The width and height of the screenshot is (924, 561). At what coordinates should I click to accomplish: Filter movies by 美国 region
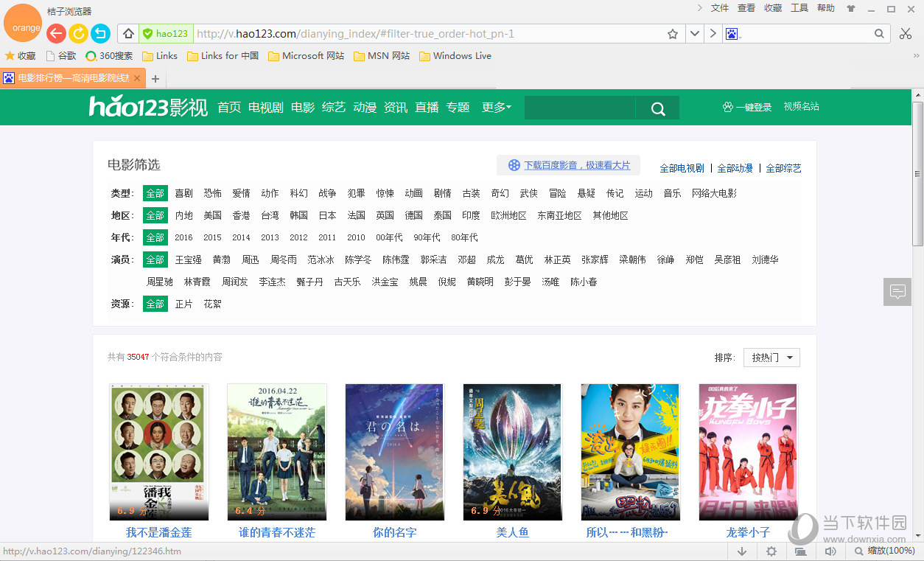[x=212, y=215]
